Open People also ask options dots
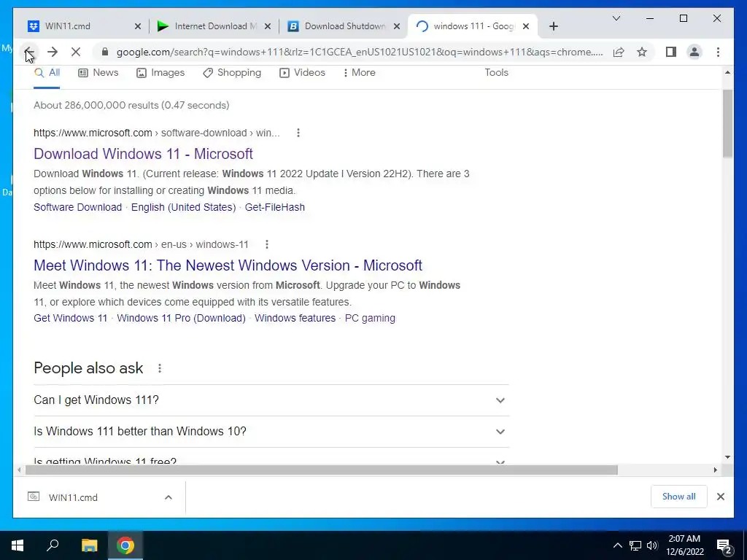 (160, 368)
